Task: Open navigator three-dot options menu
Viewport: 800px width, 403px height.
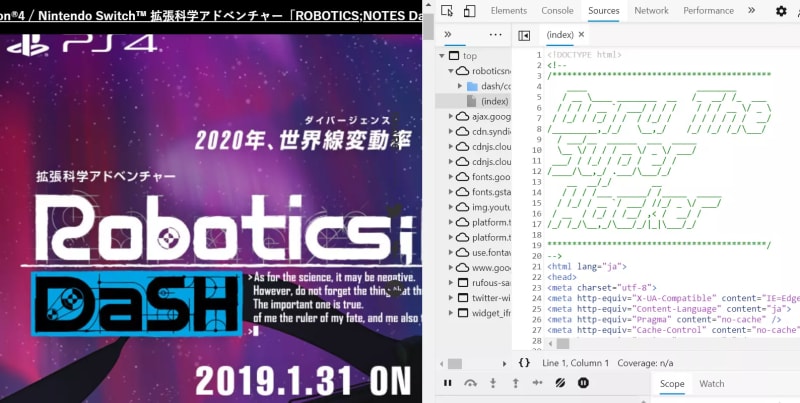Action: tap(495, 35)
